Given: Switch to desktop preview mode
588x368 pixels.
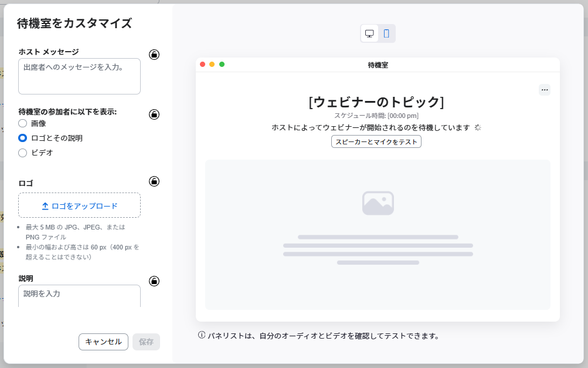Looking at the screenshot, I should (x=369, y=33).
